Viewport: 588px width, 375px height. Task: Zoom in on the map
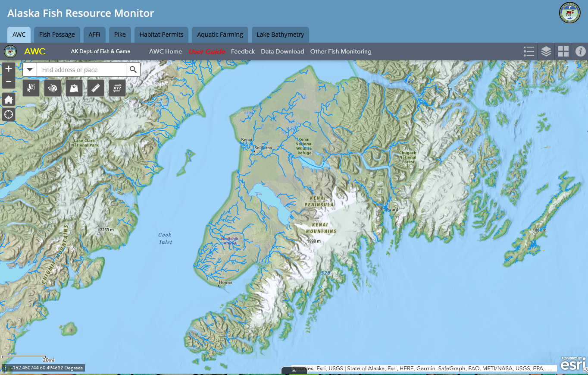9,69
